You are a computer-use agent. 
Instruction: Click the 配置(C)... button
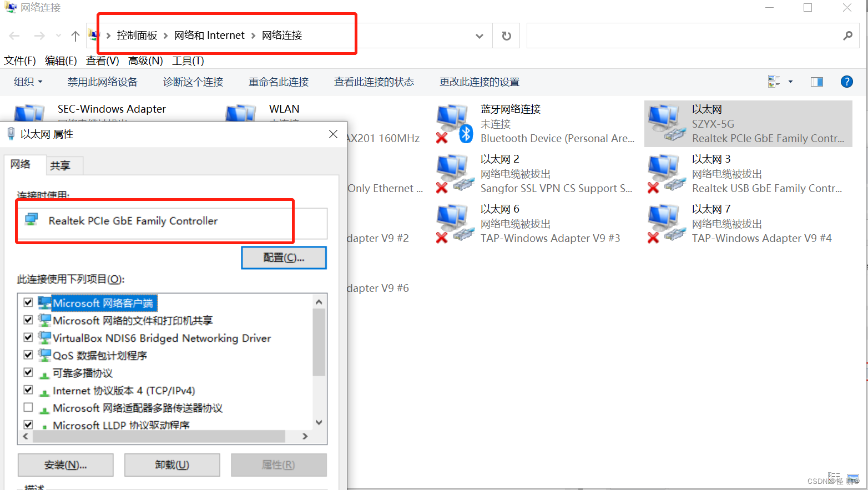pos(284,257)
